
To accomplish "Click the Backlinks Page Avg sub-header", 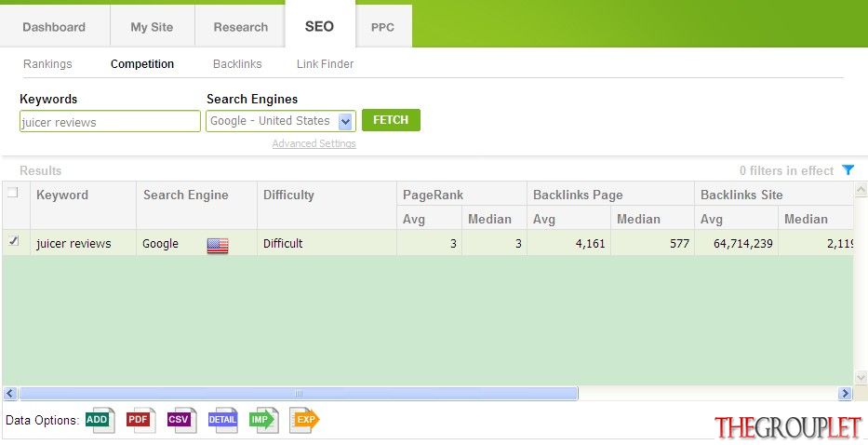I will pyautogui.click(x=568, y=219).
